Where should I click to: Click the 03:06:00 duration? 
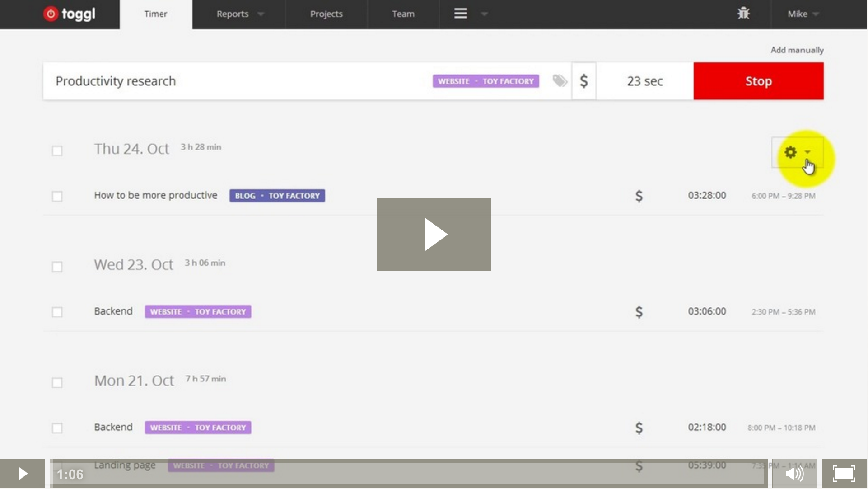(x=707, y=311)
